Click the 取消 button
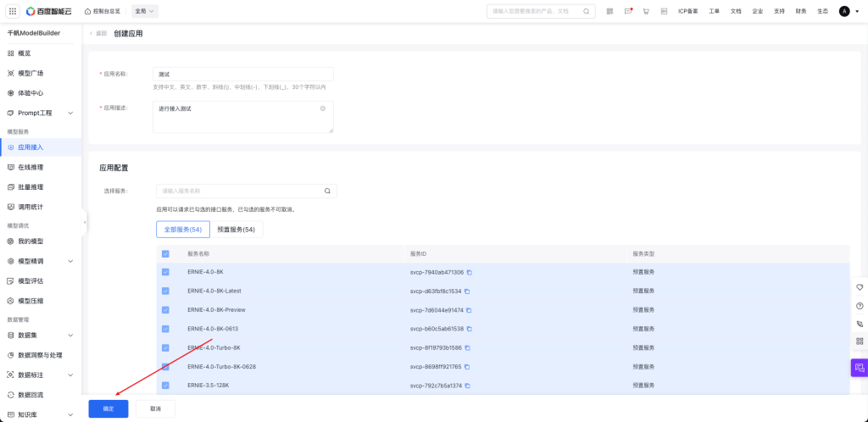Image resolution: width=868 pixels, height=422 pixels. 155,408
